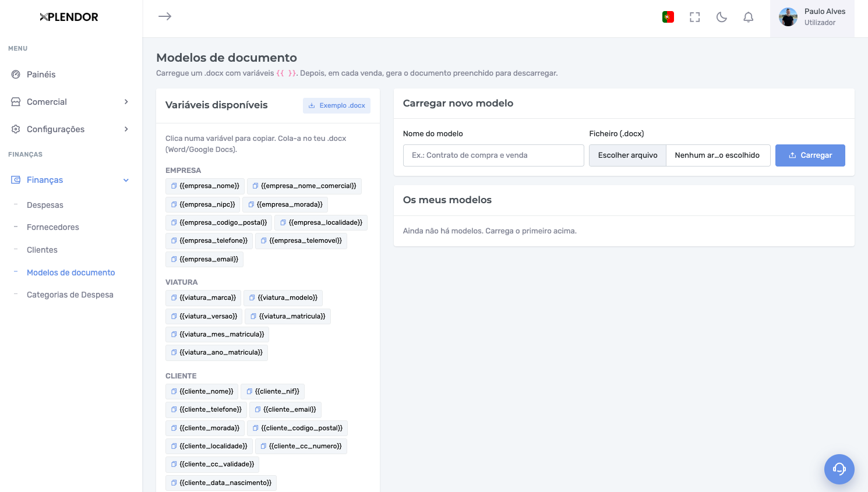
Task: Switch to dark mode with moon icon
Action: pyautogui.click(x=722, y=17)
